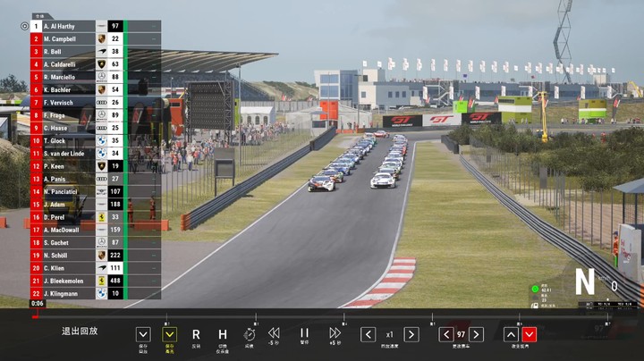The image size is (644, 361).
Task: Select driver A. MacDowall row
Action: [96, 230]
